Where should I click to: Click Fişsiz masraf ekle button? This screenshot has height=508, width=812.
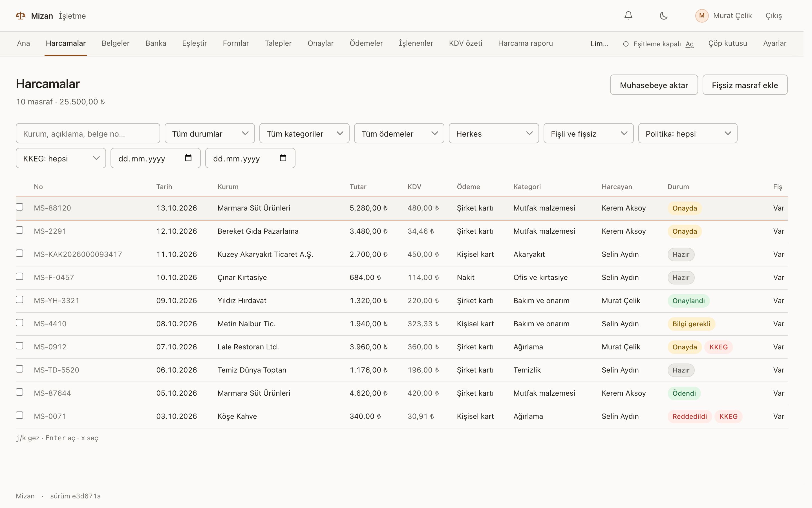pyautogui.click(x=745, y=85)
